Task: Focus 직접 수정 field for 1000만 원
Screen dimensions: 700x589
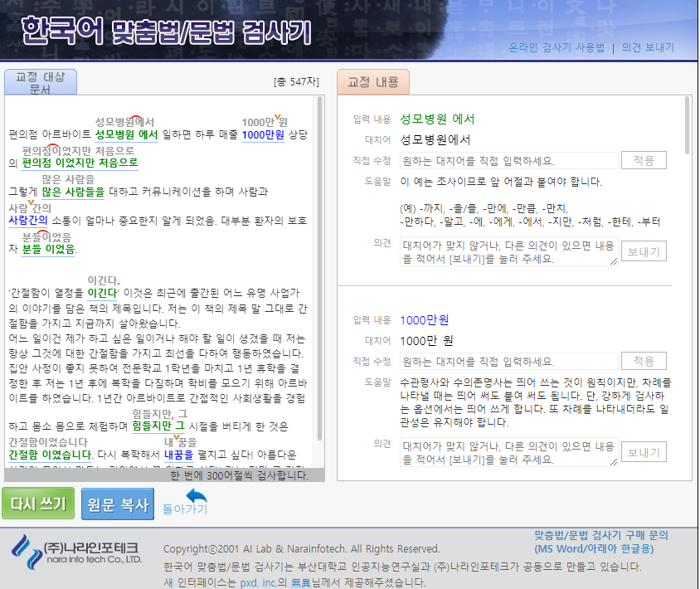Action: point(509,361)
